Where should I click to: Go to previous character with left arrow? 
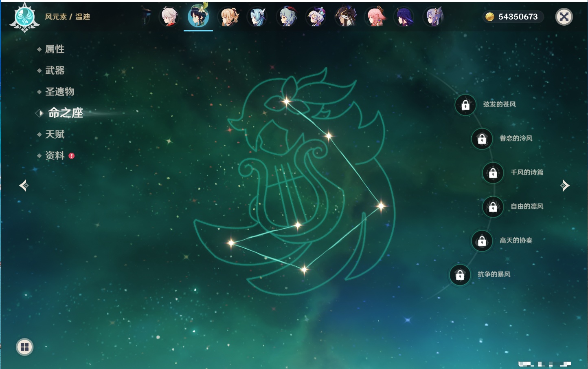[24, 186]
